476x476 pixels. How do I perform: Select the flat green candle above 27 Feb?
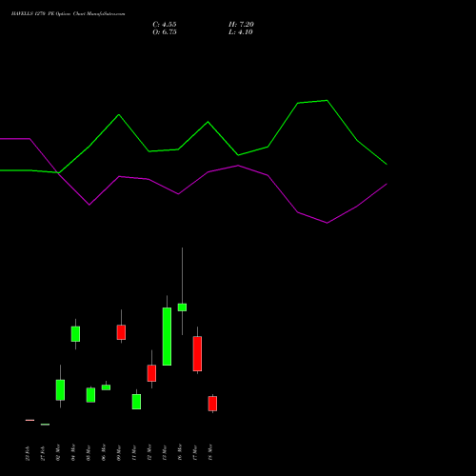click(x=45, y=425)
